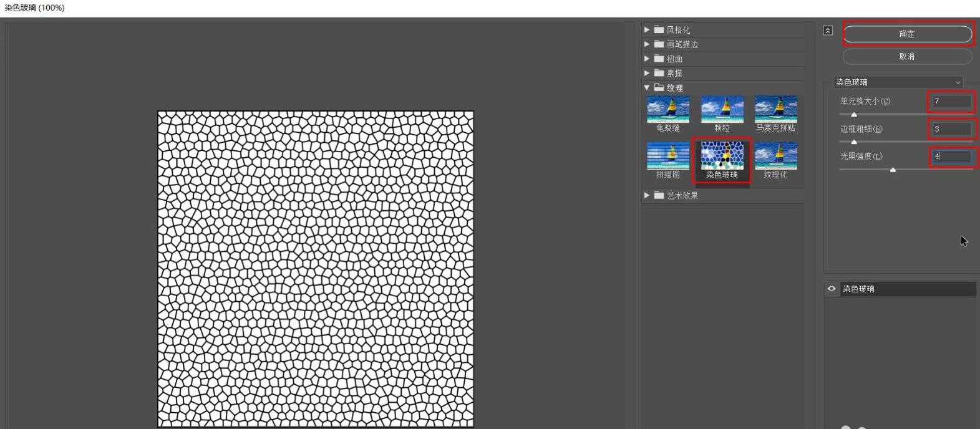Select the 染色玻璃 filter thumbnail
This screenshot has width=980, height=429.
point(722,157)
